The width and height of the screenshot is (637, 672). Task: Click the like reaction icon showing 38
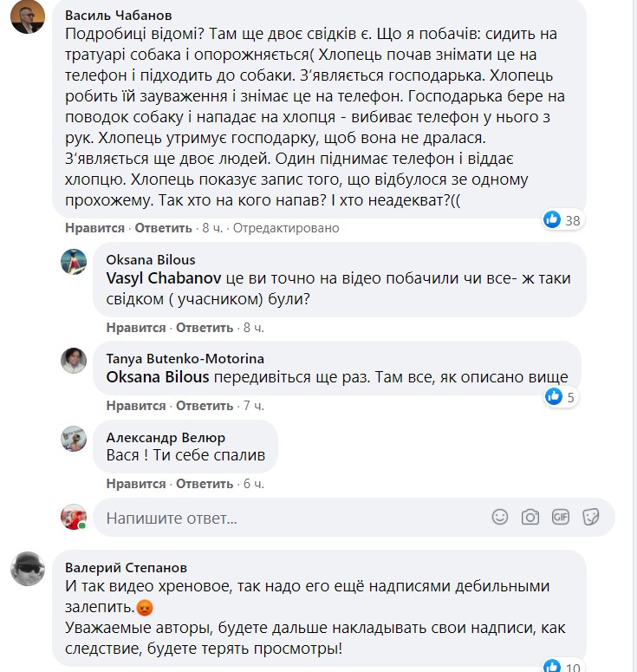pyautogui.click(x=552, y=219)
